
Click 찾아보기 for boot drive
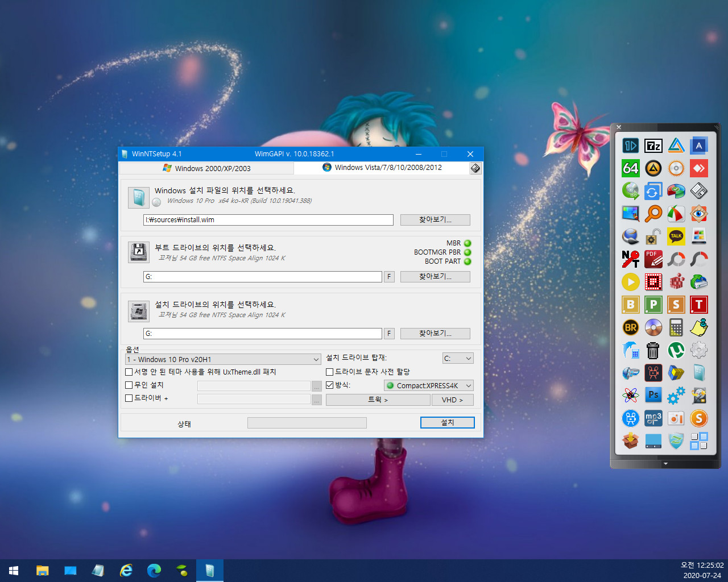click(x=435, y=276)
